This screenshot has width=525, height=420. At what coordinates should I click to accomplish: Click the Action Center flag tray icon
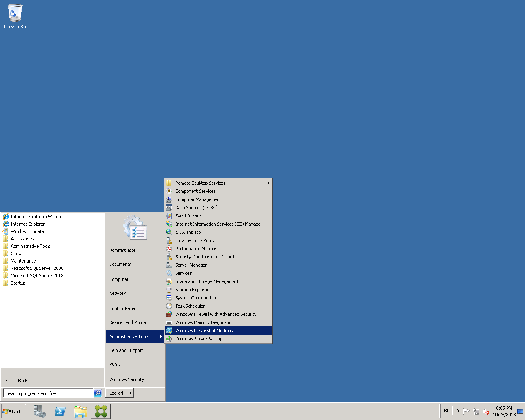coord(466,411)
